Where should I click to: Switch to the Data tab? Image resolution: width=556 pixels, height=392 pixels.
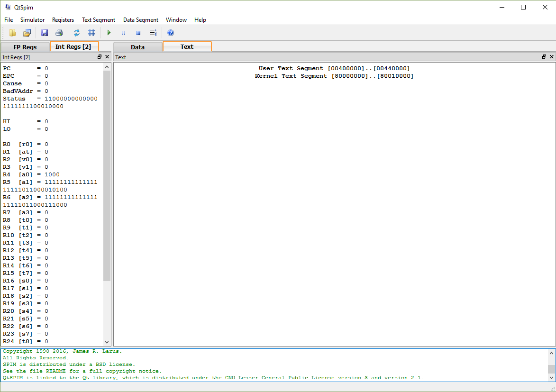[137, 47]
